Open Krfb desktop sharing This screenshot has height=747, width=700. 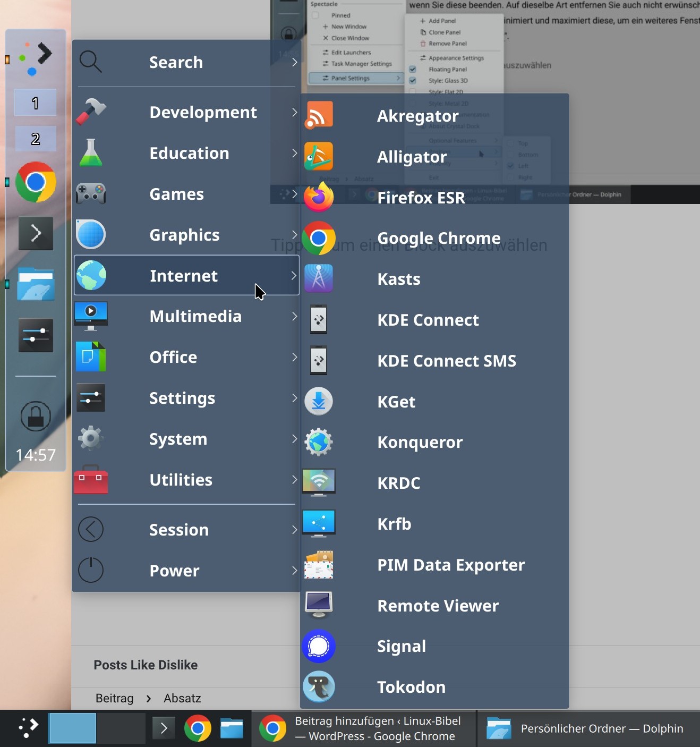[x=434, y=524]
